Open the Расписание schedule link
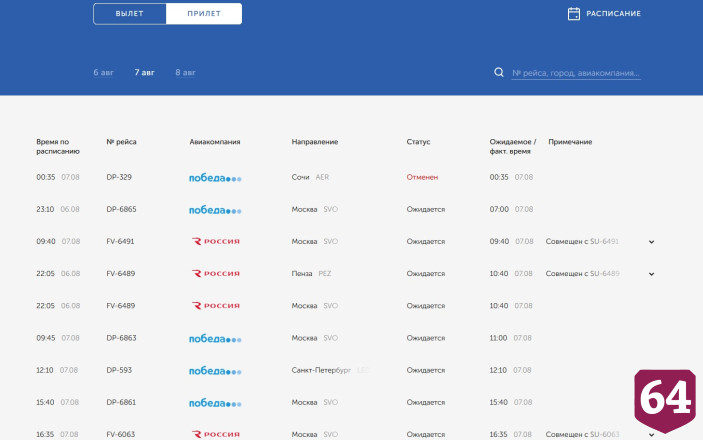This screenshot has height=440, width=703. click(x=613, y=13)
